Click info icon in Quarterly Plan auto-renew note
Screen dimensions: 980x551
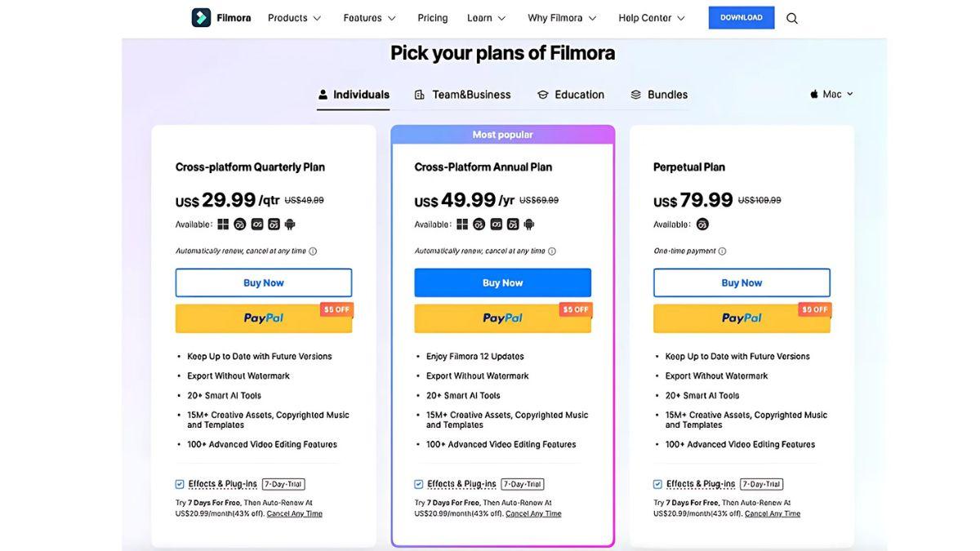[313, 251]
